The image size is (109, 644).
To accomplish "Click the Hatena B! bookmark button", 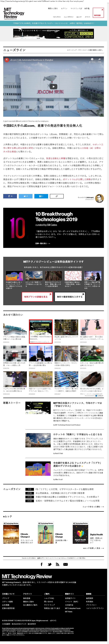I will click(41, 196).
